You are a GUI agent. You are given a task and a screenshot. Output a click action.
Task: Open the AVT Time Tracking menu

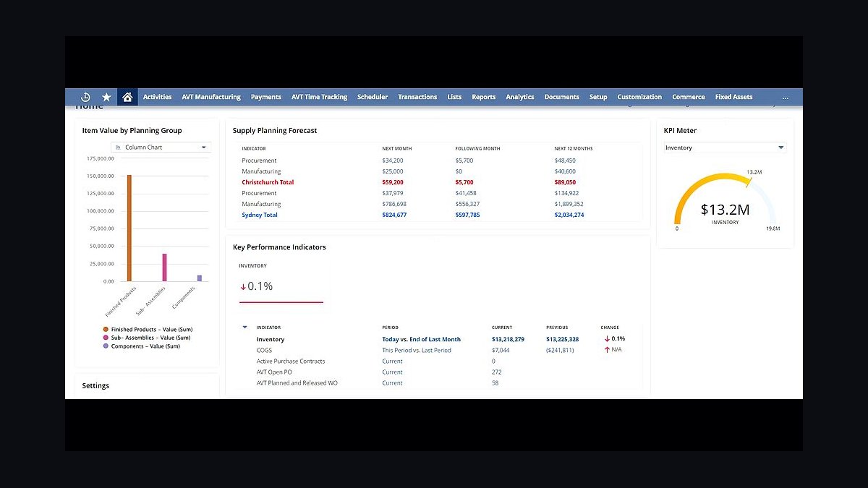click(x=319, y=97)
